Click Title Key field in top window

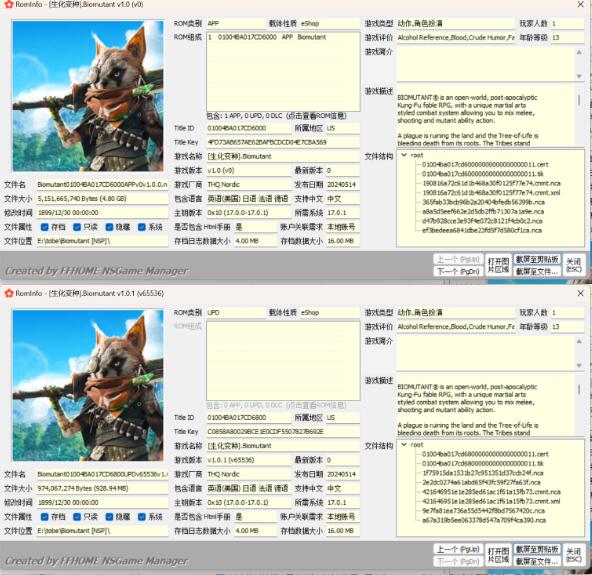tap(283, 142)
